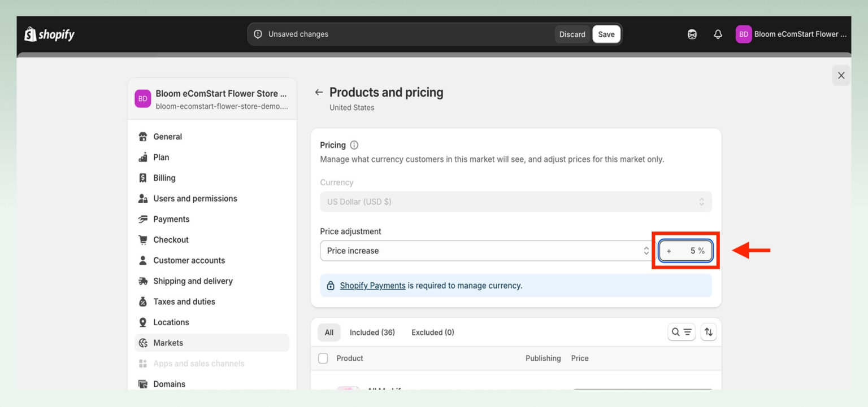This screenshot has height=407, width=868.
Task: Switch to the Excluded (0) tab
Action: [x=432, y=332]
